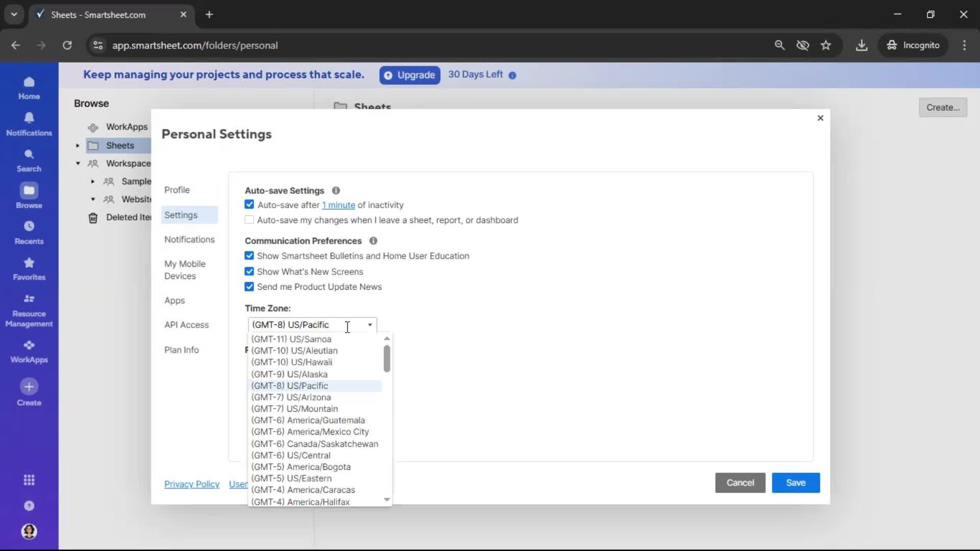Screen dimensions: 980x551
Task: Open Home in the left sidebar
Action: click(29, 88)
